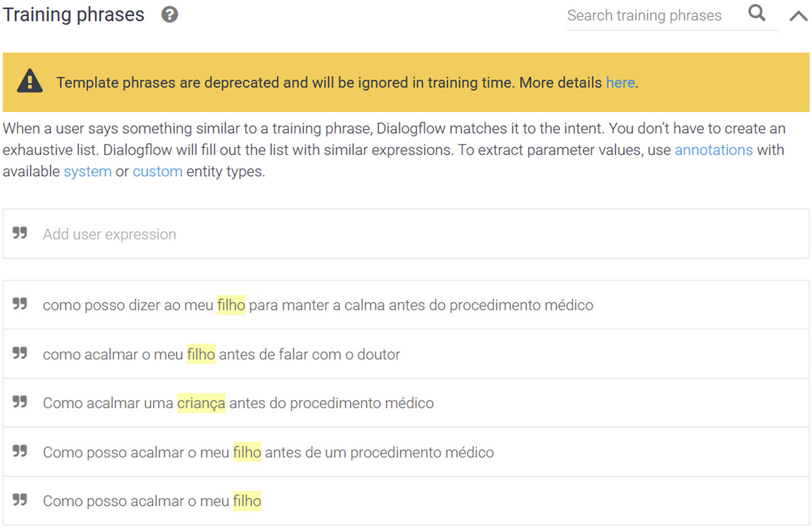The height and width of the screenshot is (528, 812).
Task: Collapse the Training phrases section
Action: (x=798, y=16)
